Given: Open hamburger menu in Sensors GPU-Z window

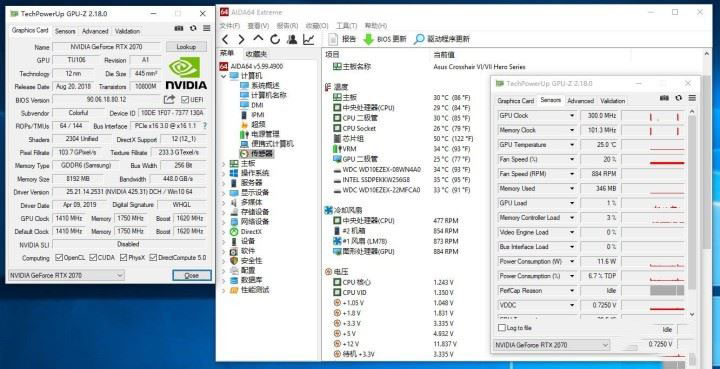Looking at the screenshot, I should (692, 98).
